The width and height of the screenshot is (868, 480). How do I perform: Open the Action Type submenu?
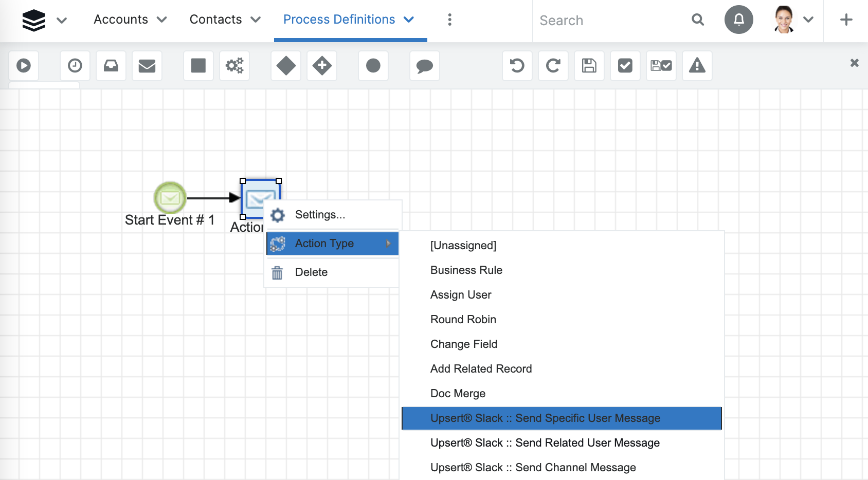pos(332,243)
